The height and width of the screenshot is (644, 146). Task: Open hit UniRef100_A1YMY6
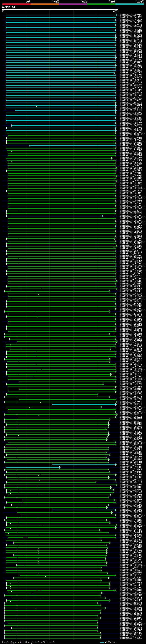click(x=131, y=25)
